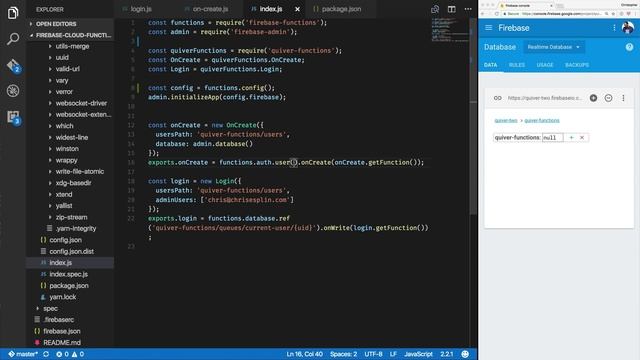Image resolution: width=640 pixels, height=360 pixels.
Task: Click the quiver-two breadcrumb link
Action: [x=506, y=120]
